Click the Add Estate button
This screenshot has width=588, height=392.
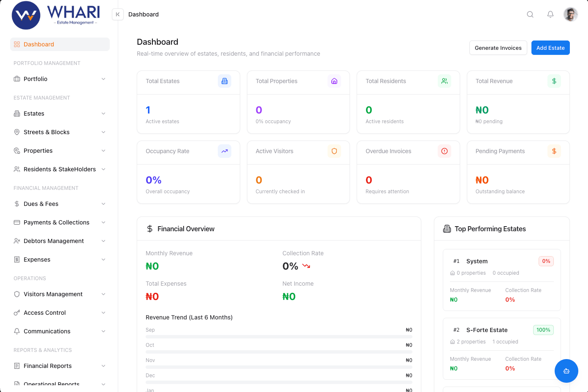pyautogui.click(x=550, y=48)
